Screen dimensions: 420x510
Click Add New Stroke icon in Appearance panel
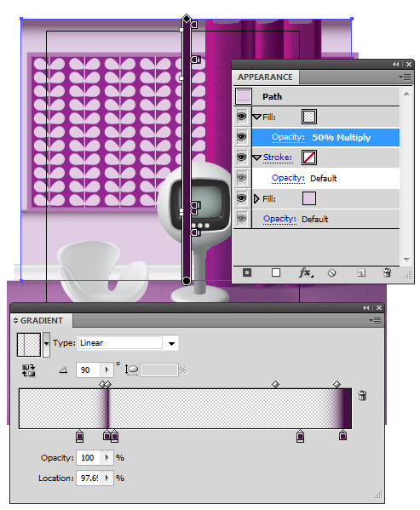247,272
